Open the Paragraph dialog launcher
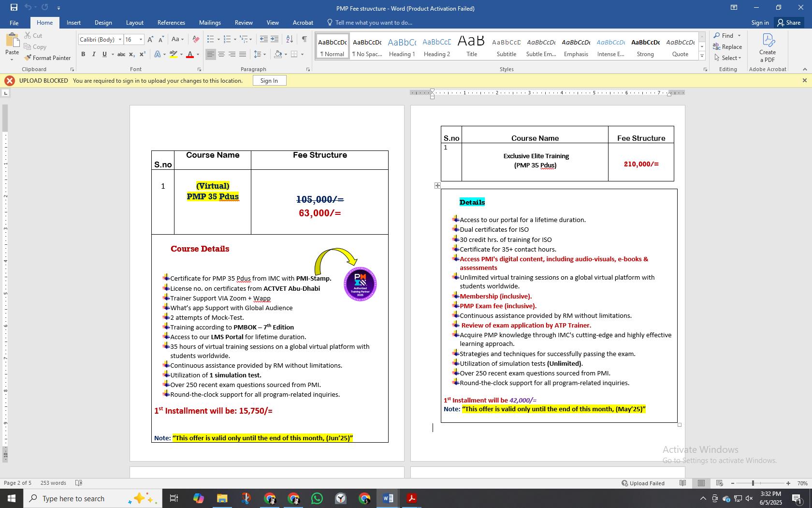This screenshot has width=812, height=508. click(308, 70)
